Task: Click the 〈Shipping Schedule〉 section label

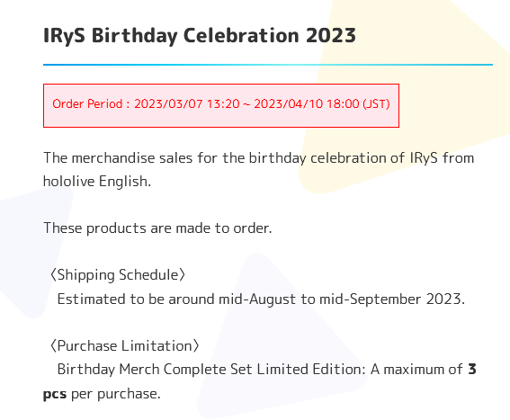Action: tap(118, 275)
